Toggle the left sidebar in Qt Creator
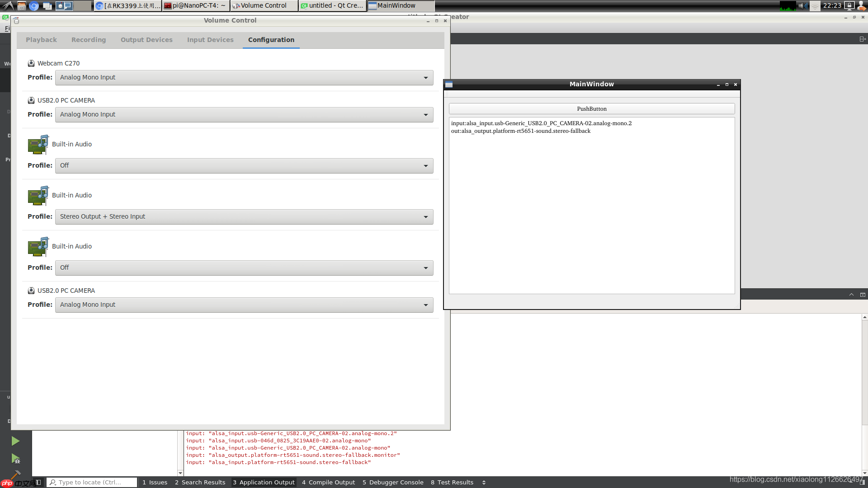Viewport: 868px width, 488px height. (x=39, y=482)
